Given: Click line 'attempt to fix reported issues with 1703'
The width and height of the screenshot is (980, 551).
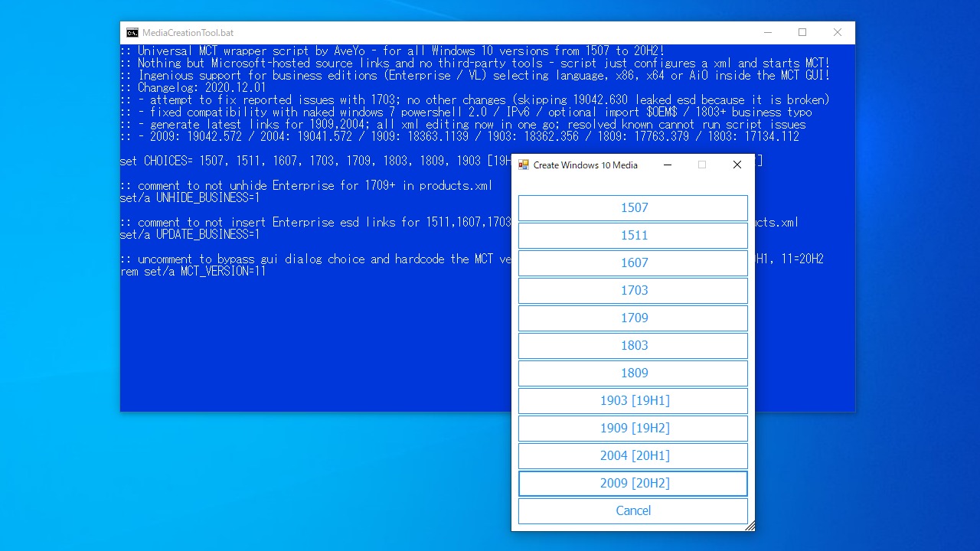Looking at the screenshot, I should 475,99.
